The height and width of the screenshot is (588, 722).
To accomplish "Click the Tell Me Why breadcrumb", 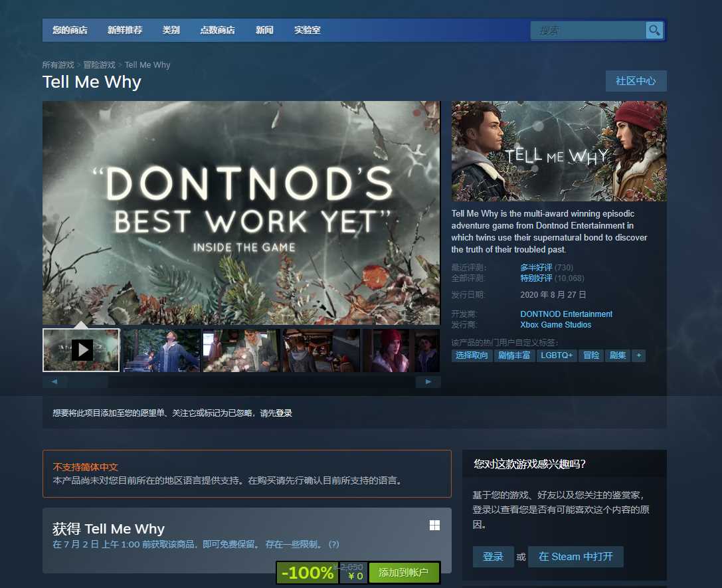I will click(x=147, y=65).
